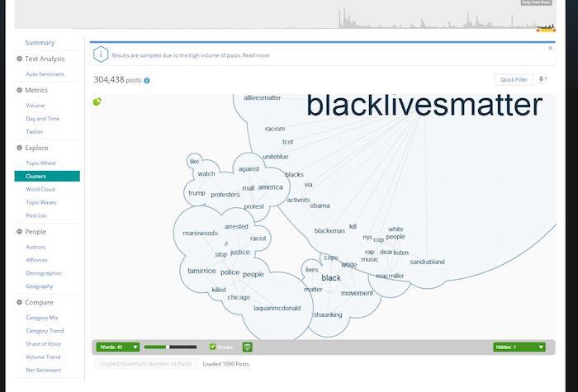Click the word alllivesmatter in cluster

tap(263, 98)
